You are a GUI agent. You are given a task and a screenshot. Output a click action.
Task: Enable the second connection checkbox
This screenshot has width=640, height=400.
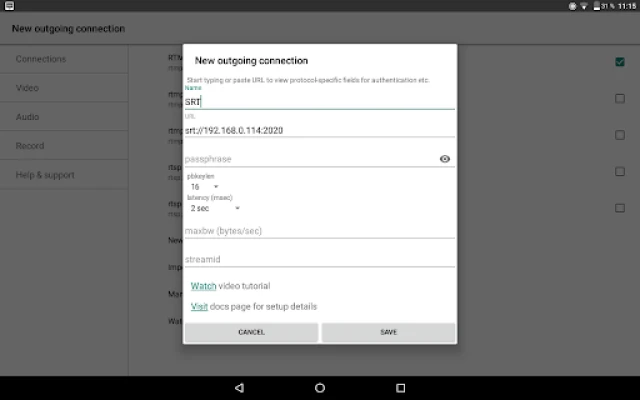[x=620, y=99]
